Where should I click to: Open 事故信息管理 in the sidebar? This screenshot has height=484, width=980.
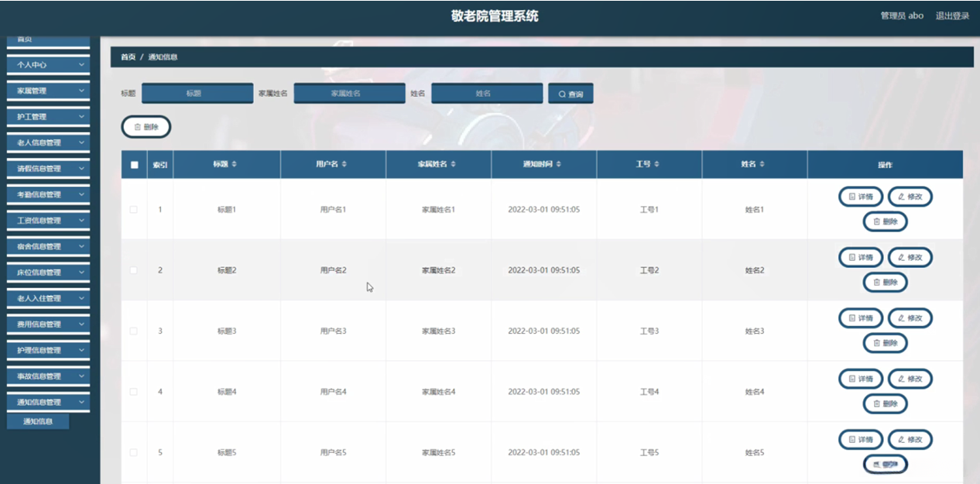pos(48,376)
